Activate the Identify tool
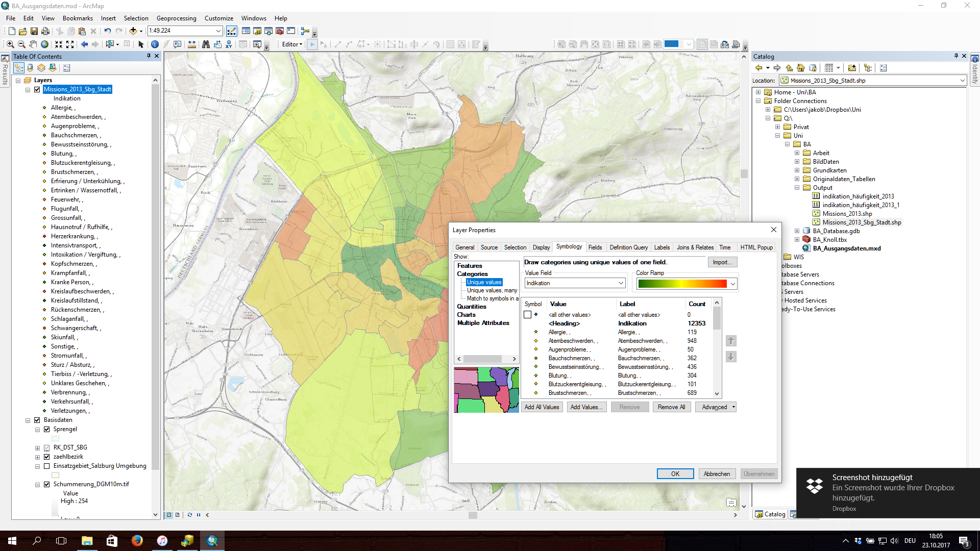 click(x=155, y=44)
